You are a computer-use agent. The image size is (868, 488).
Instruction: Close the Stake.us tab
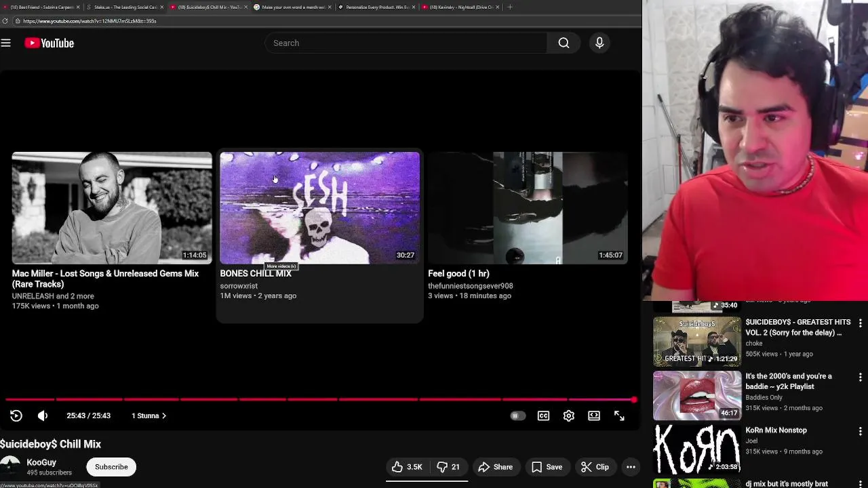point(161,7)
